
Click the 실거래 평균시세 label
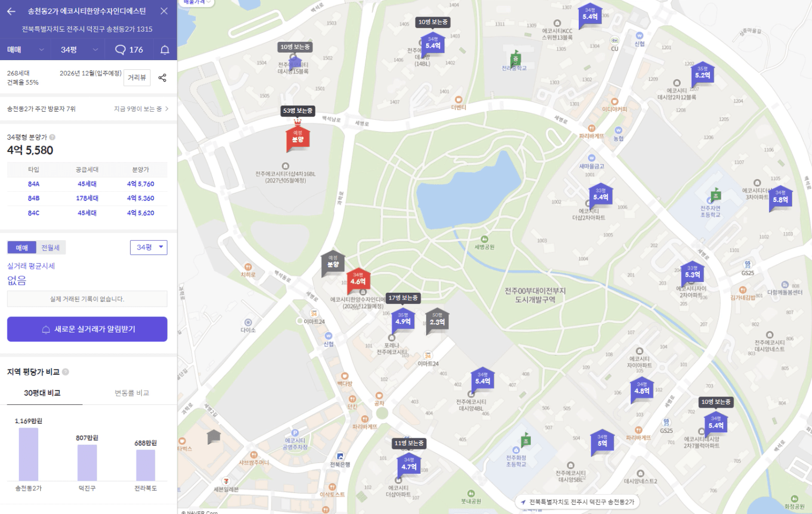pyautogui.click(x=31, y=266)
